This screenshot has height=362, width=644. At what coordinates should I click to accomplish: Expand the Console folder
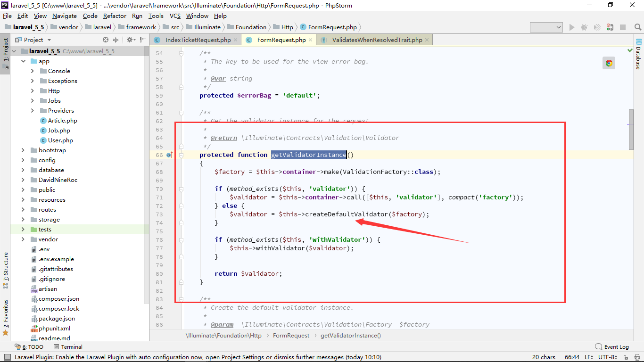[33, 71]
